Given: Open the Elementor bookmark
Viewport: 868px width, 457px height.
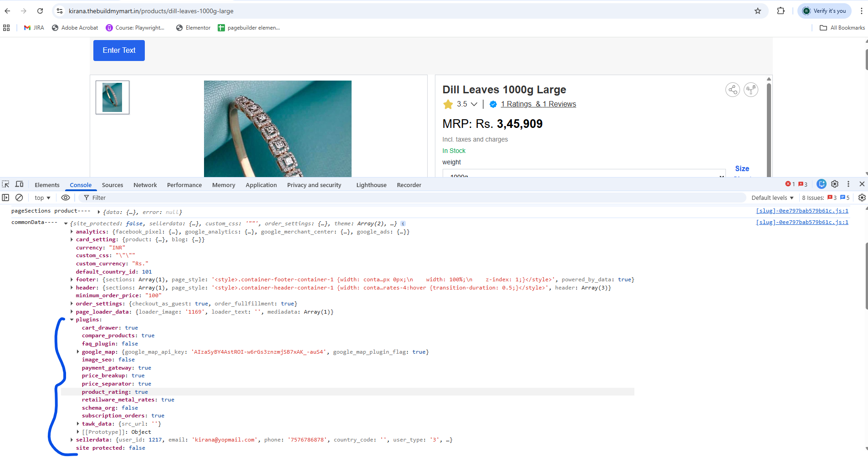Looking at the screenshot, I should [194, 28].
